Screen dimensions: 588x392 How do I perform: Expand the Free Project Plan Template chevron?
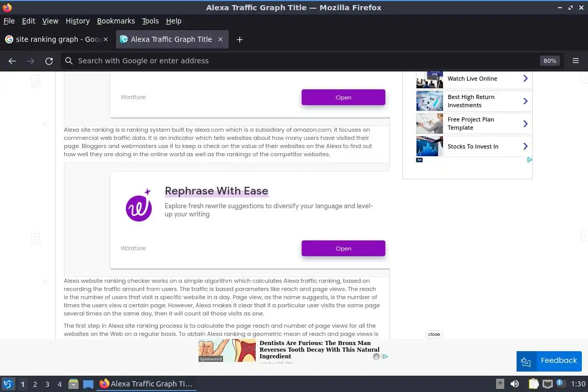(x=525, y=124)
